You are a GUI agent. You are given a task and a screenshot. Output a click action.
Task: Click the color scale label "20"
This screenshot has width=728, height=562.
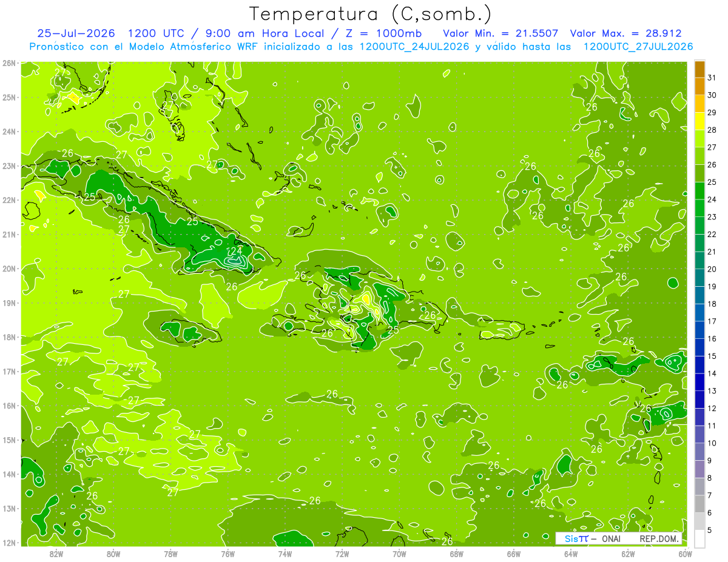click(x=712, y=269)
